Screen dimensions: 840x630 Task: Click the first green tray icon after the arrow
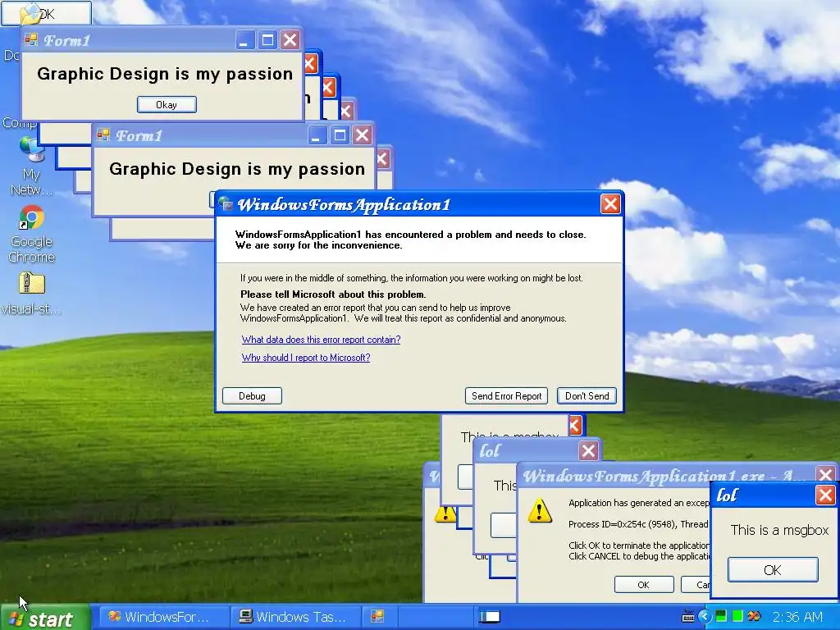pyautogui.click(x=721, y=616)
